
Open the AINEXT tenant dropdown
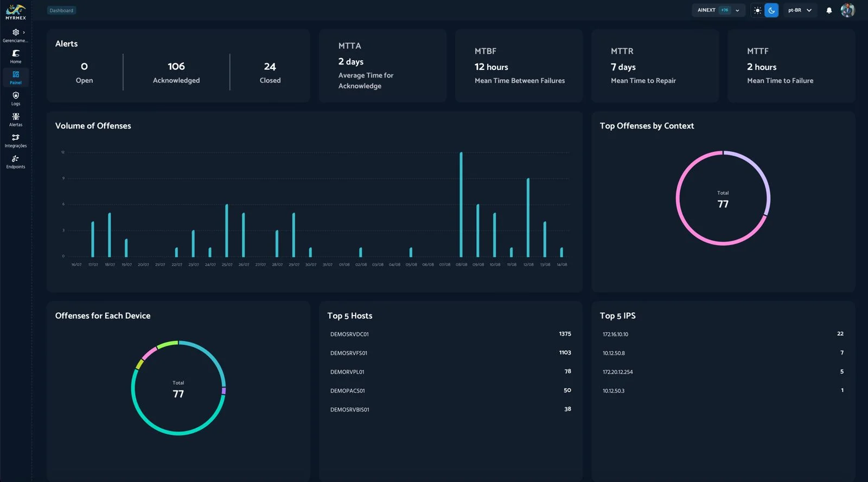pos(718,10)
